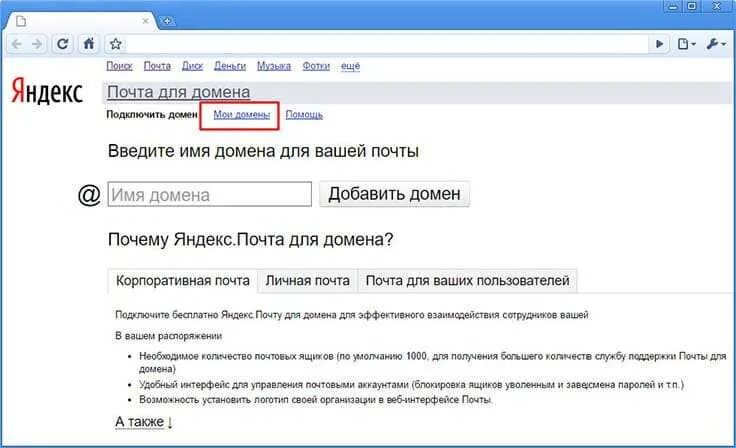Open the wrench settings menu
The width and height of the screenshot is (736, 448).
716,44
